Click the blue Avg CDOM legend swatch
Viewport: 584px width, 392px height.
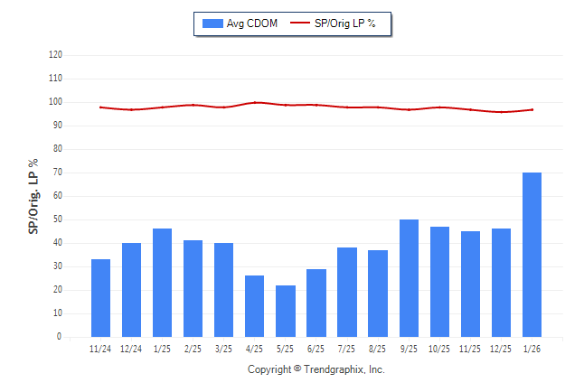[212, 23]
